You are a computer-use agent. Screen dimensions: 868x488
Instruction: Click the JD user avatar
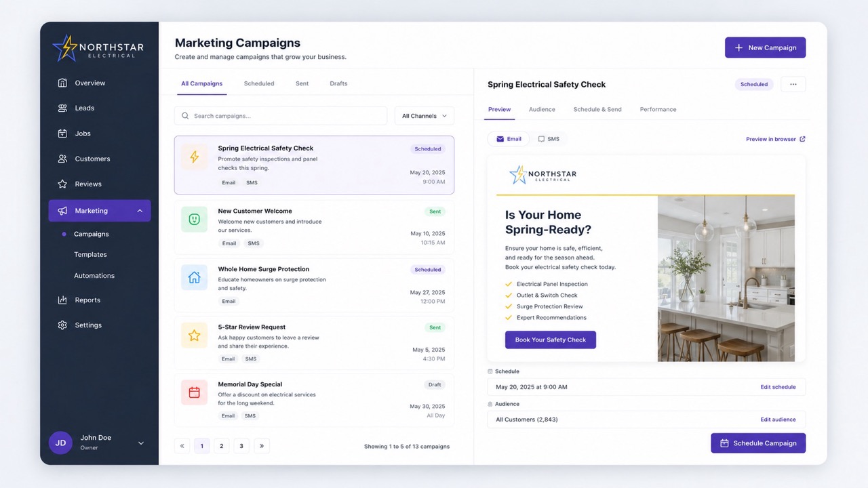coord(60,443)
